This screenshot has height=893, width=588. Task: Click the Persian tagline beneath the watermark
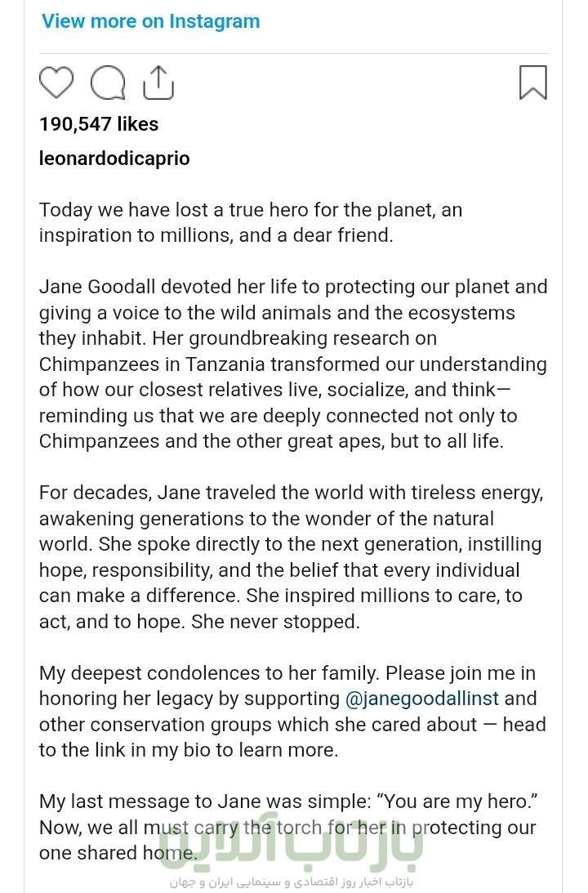pos(292,882)
